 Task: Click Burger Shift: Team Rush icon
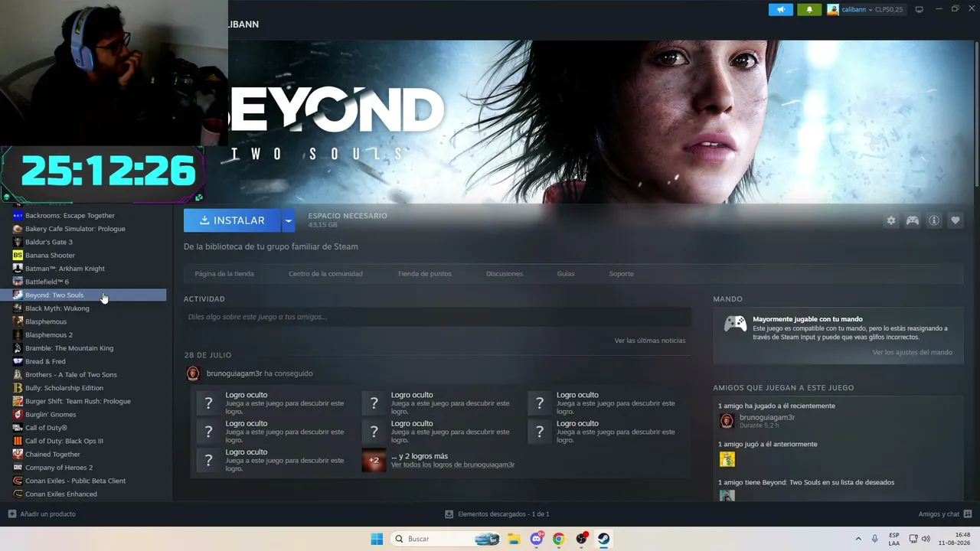[x=18, y=401]
